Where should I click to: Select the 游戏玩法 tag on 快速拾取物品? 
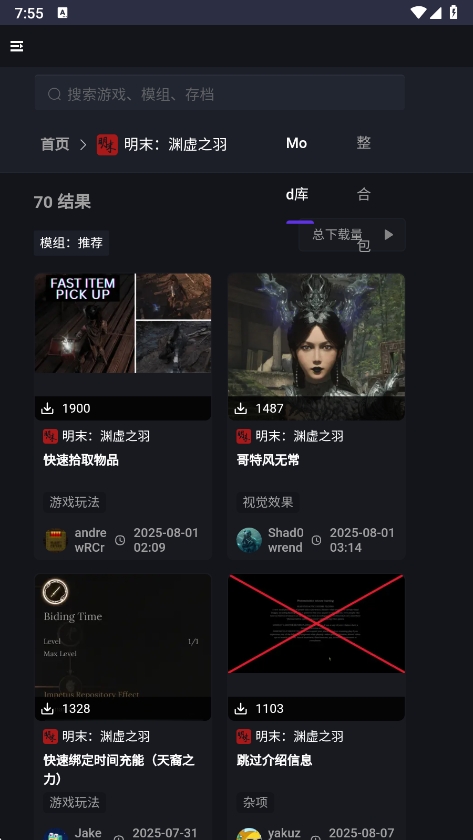[74, 502]
